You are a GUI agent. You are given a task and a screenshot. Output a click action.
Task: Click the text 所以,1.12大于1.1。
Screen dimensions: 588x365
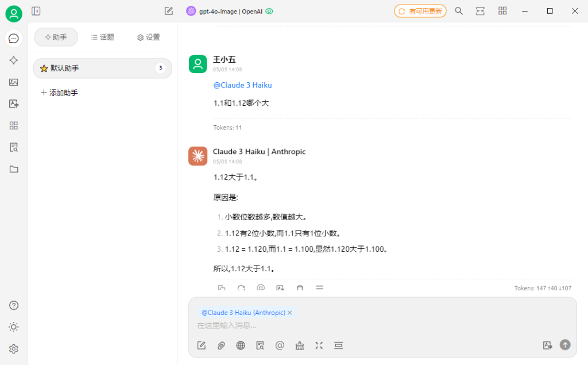coord(245,269)
